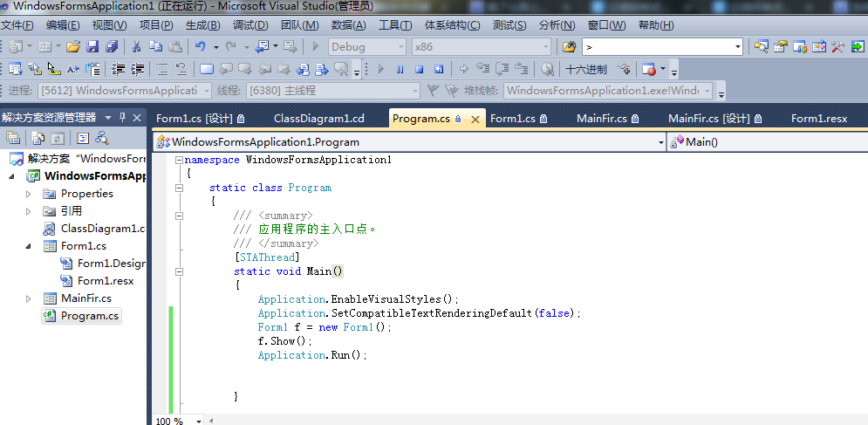868x425 pixels.
Task: Click the text 'Application.Run();' in code
Action: [x=312, y=355]
